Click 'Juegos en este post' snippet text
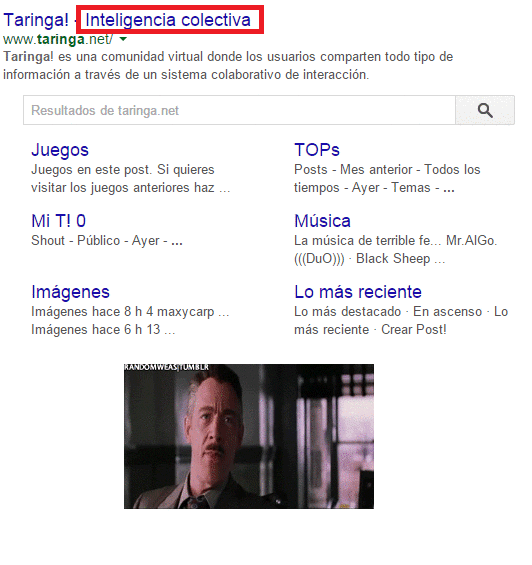532x565 pixels. [130, 179]
